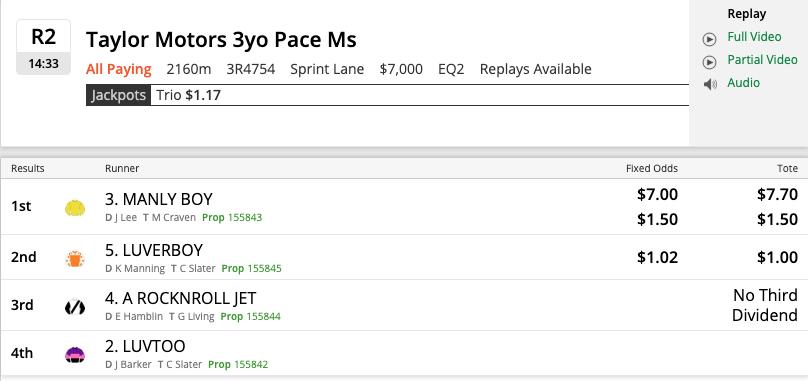The image size is (808, 381).
Task: Click Luvtoo's purple silks icon
Action: [75, 355]
